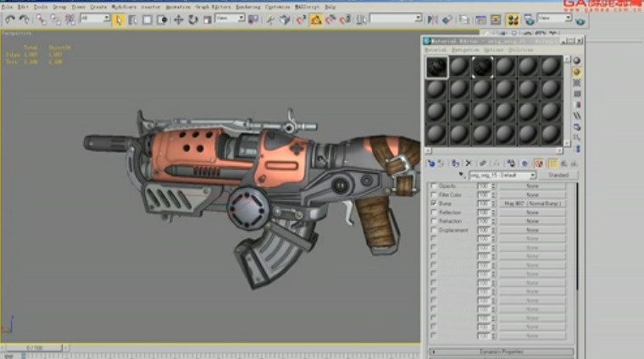644x359 pixels.
Task: Click the Mirror tool icon
Action: coord(432,19)
